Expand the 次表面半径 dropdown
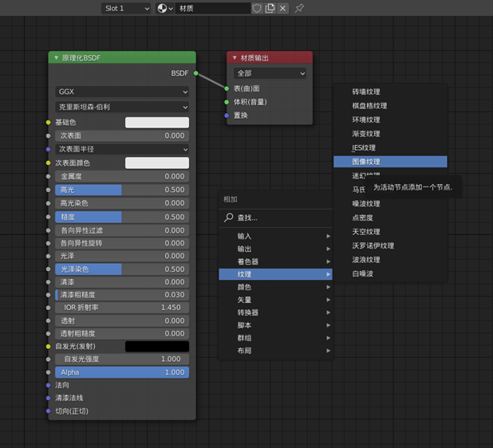The image size is (493, 448). [x=122, y=149]
